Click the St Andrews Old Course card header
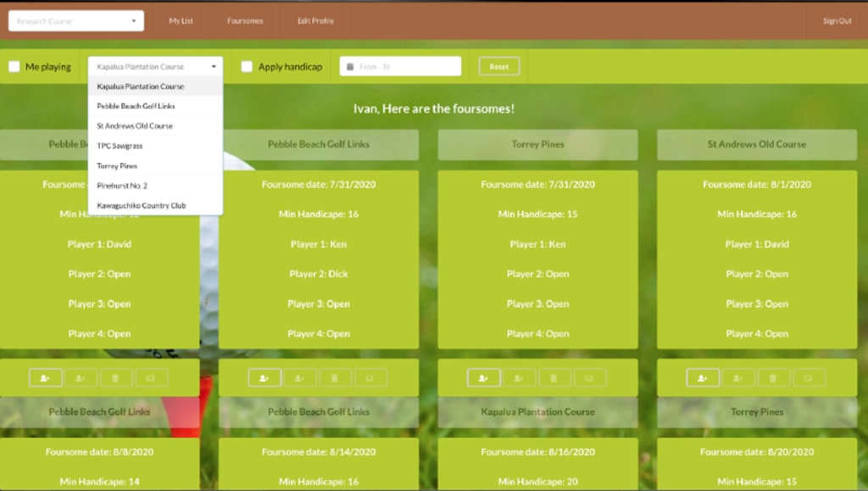868x491 pixels. (757, 144)
